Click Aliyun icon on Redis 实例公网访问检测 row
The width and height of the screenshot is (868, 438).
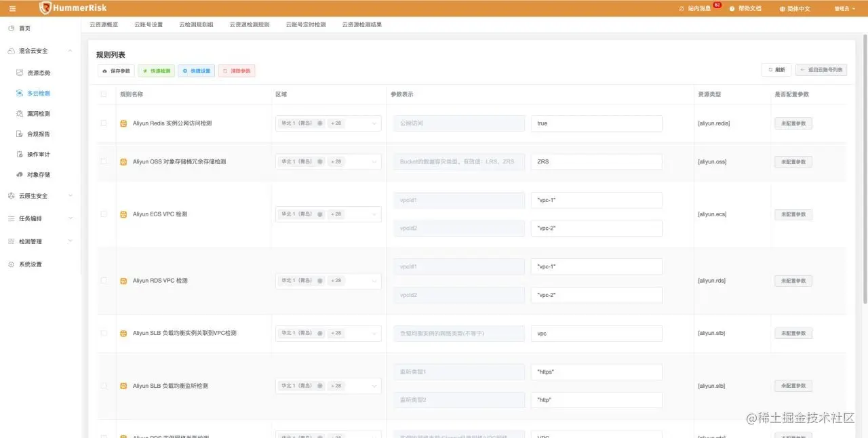tap(123, 123)
